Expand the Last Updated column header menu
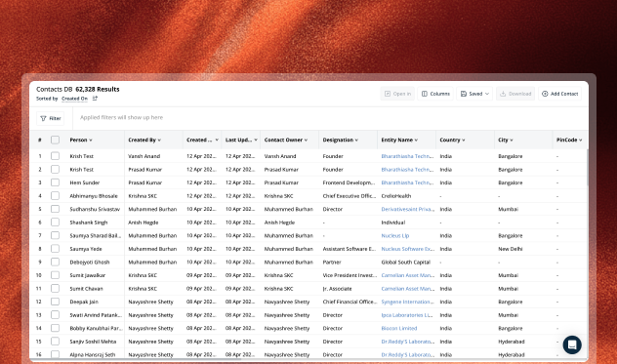The width and height of the screenshot is (617, 364). click(256, 140)
